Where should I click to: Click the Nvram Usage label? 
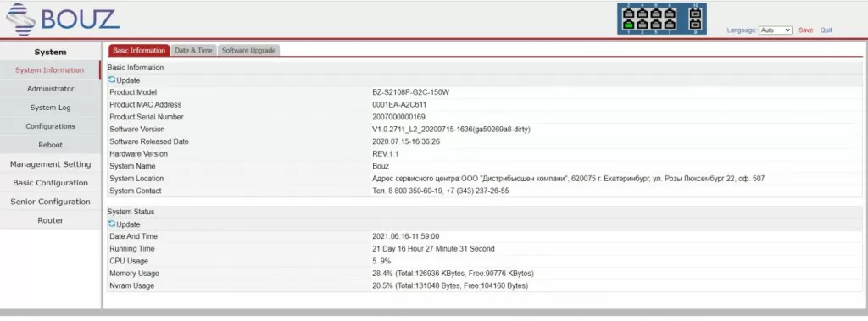click(x=131, y=285)
